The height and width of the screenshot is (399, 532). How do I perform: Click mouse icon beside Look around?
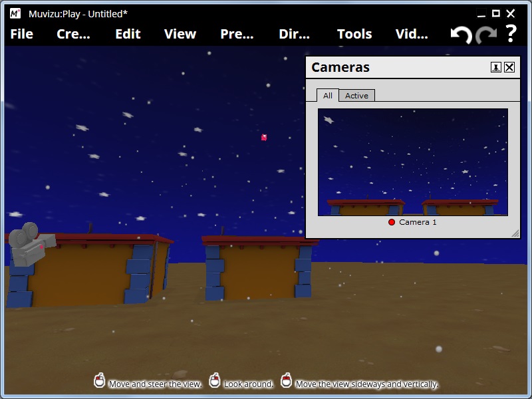pyautogui.click(x=214, y=380)
